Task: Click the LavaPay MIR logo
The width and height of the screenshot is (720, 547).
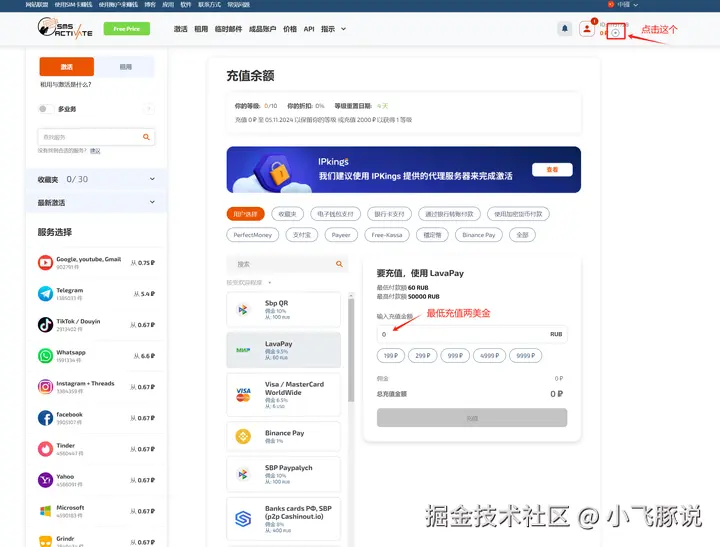Action: [243, 350]
